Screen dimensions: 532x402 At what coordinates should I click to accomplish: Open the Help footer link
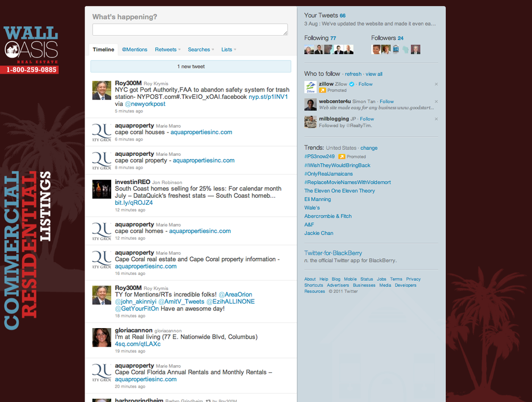pyautogui.click(x=323, y=279)
